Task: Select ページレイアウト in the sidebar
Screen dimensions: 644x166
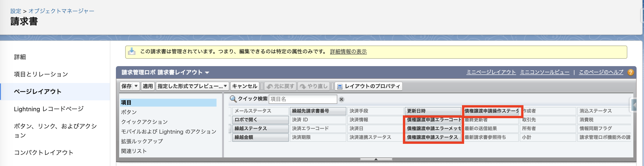Action: click(x=55, y=92)
